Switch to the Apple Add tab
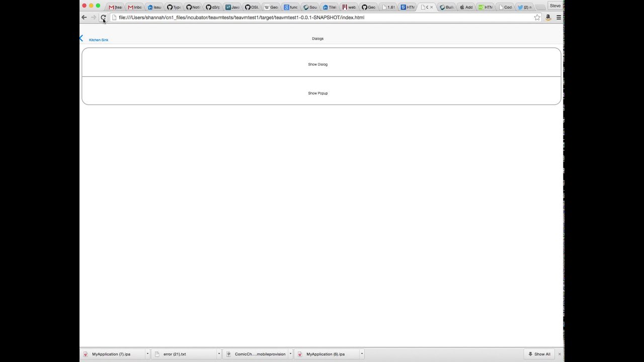 tap(466, 7)
